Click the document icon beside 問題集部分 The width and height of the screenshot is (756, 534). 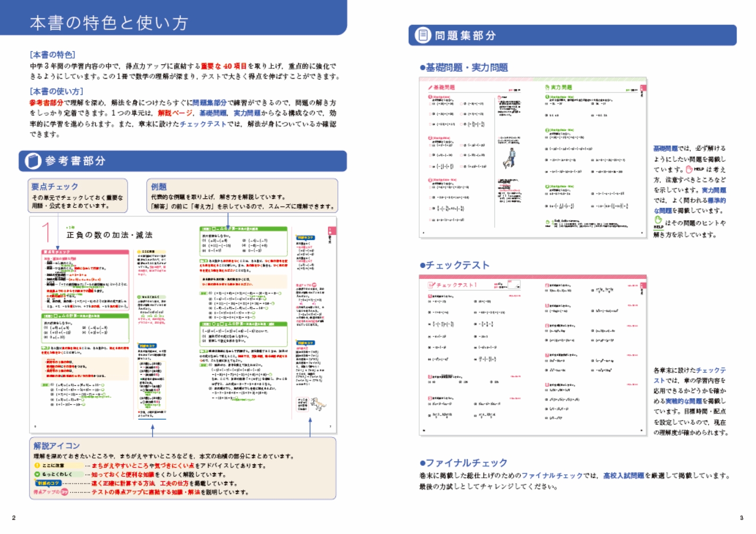pyautogui.click(x=422, y=35)
